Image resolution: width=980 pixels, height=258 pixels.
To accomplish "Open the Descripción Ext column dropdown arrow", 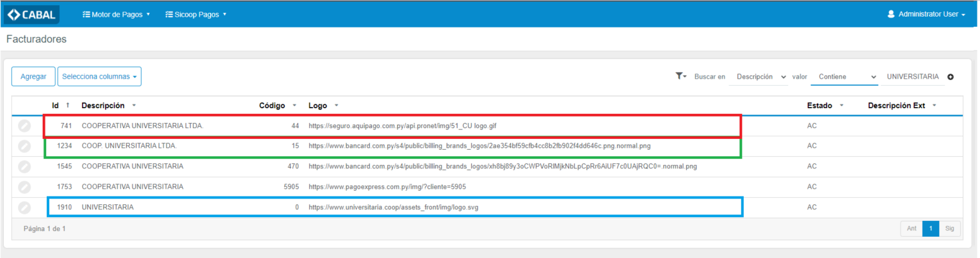I will pos(935,106).
